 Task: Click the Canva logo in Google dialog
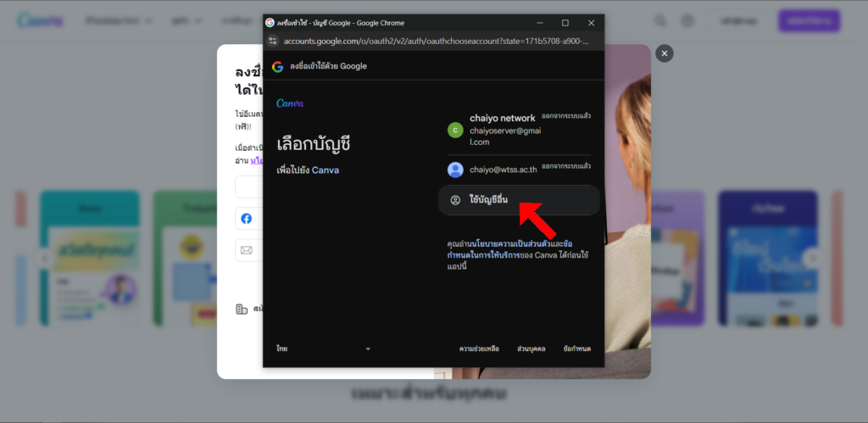click(290, 103)
